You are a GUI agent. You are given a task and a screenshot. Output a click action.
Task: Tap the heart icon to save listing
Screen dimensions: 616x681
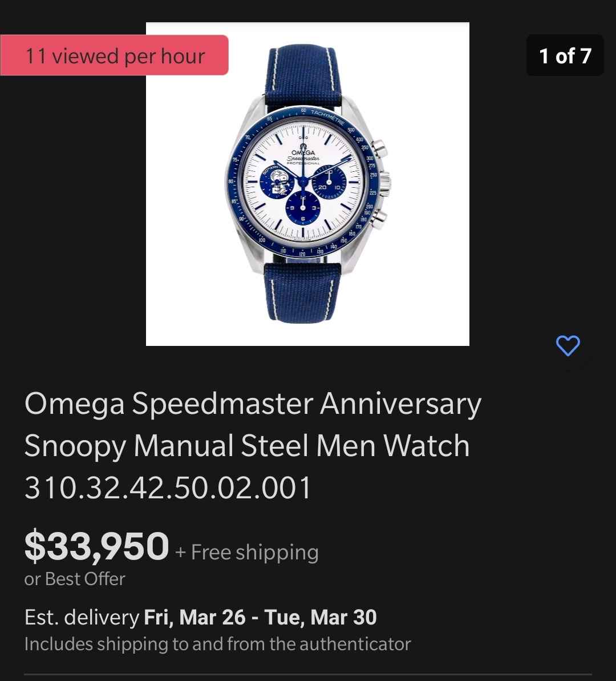pyautogui.click(x=568, y=346)
